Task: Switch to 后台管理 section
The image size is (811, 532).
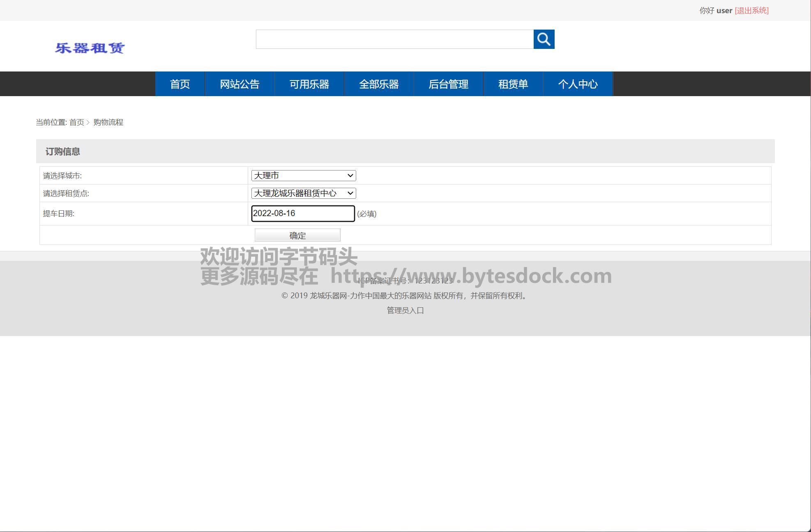Action: 448,84
